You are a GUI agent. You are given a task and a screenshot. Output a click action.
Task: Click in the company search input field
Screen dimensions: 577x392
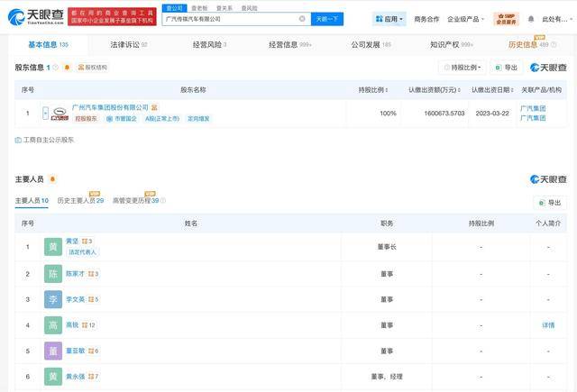230,18
